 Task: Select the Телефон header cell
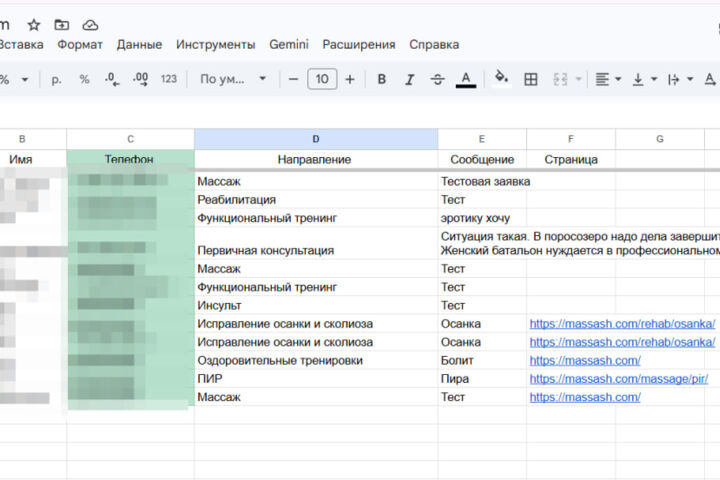[x=130, y=160]
